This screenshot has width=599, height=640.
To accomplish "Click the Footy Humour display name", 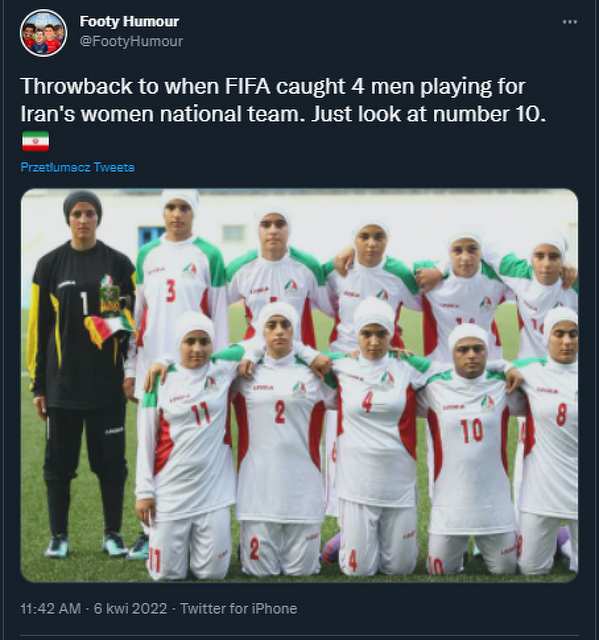I will tap(129, 21).
